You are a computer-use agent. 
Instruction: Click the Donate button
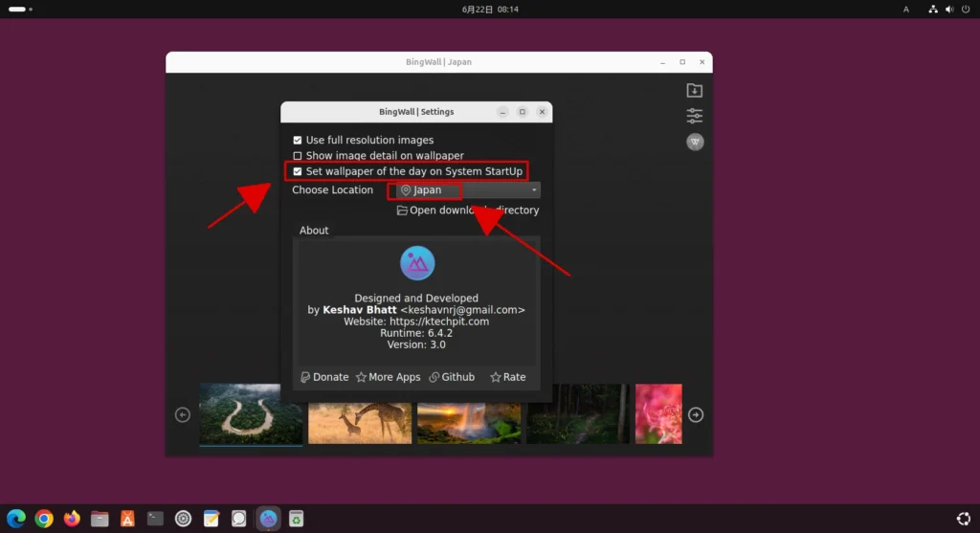324,377
